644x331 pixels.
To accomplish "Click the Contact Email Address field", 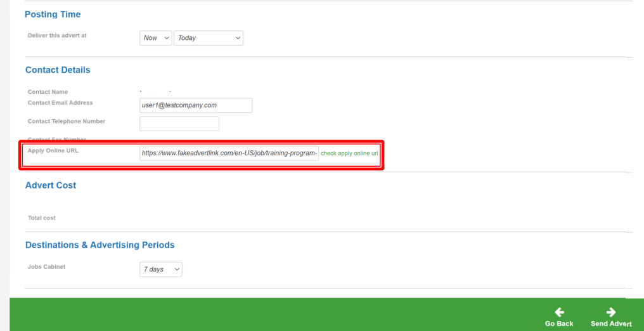I will pyautogui.click(x=196, y=105).
